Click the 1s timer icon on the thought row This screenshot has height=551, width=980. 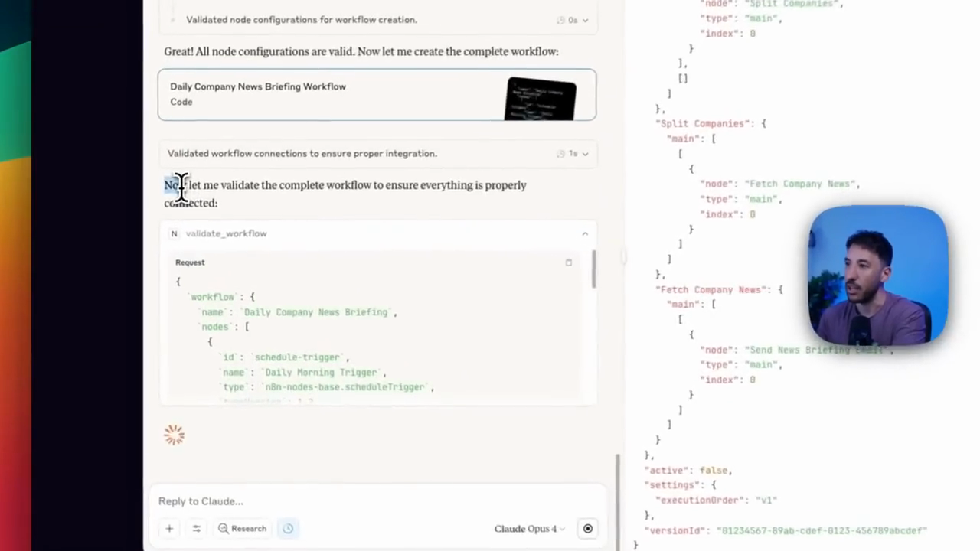[x=561, y=154]
